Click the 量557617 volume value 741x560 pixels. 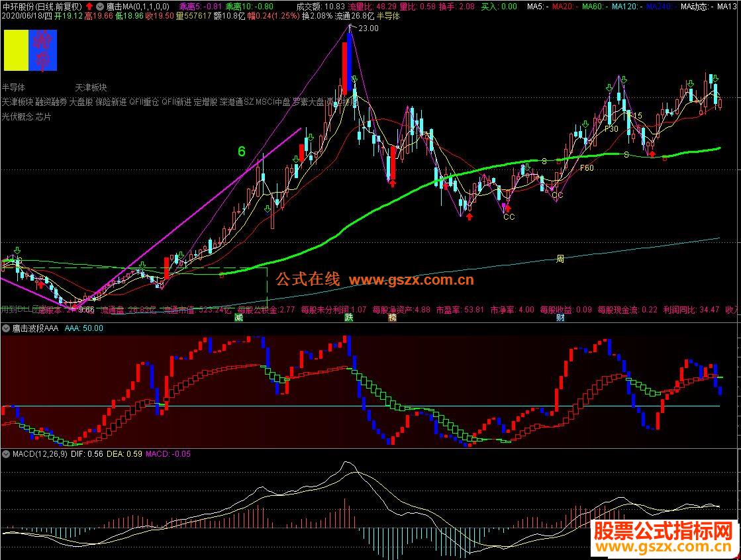tap(193, 16)
